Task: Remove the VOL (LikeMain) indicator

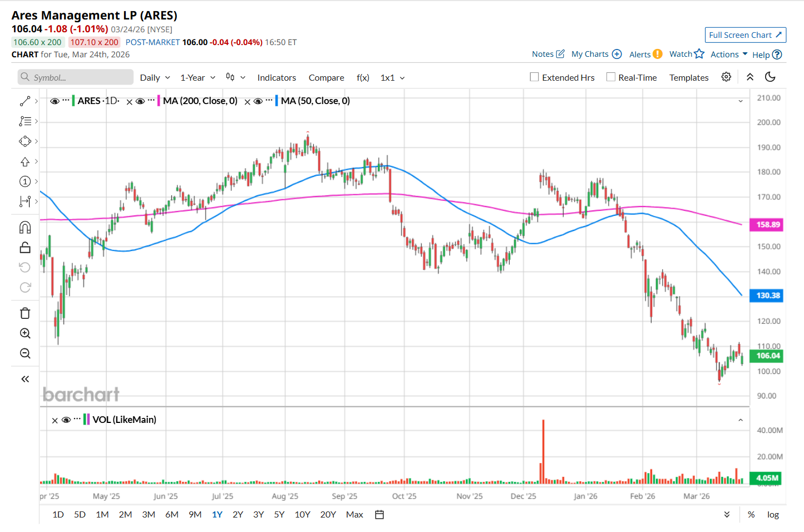Action: point(55,421)
